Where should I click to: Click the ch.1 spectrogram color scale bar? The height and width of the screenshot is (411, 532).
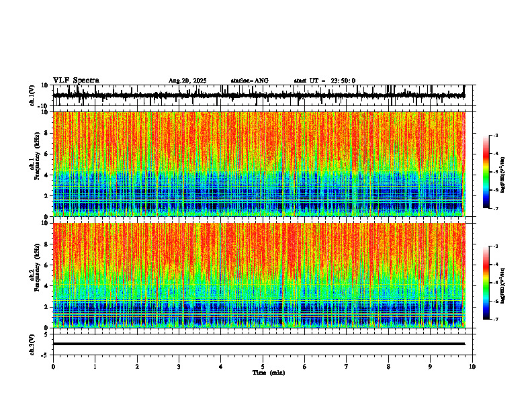[x=486, y=172]
